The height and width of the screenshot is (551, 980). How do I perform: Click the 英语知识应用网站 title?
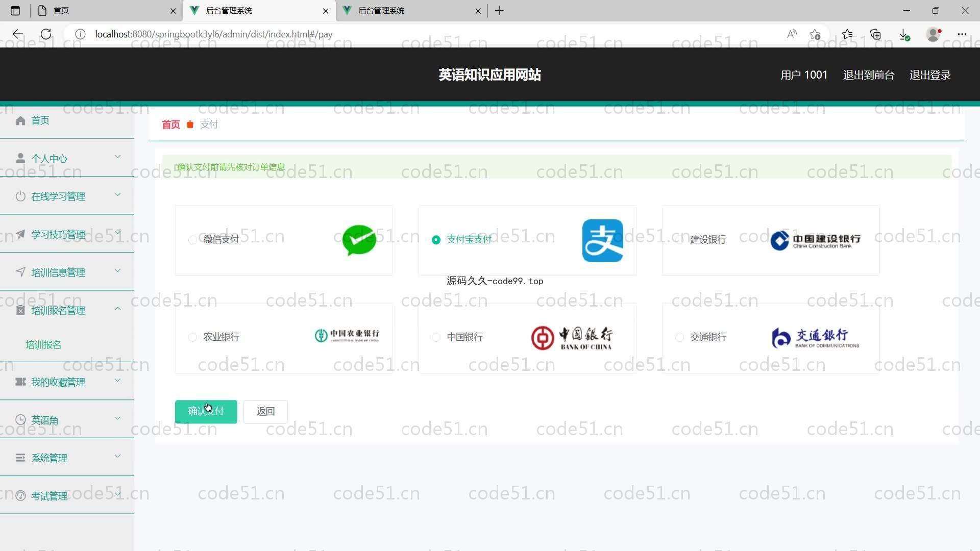click(x=489, y=75)
